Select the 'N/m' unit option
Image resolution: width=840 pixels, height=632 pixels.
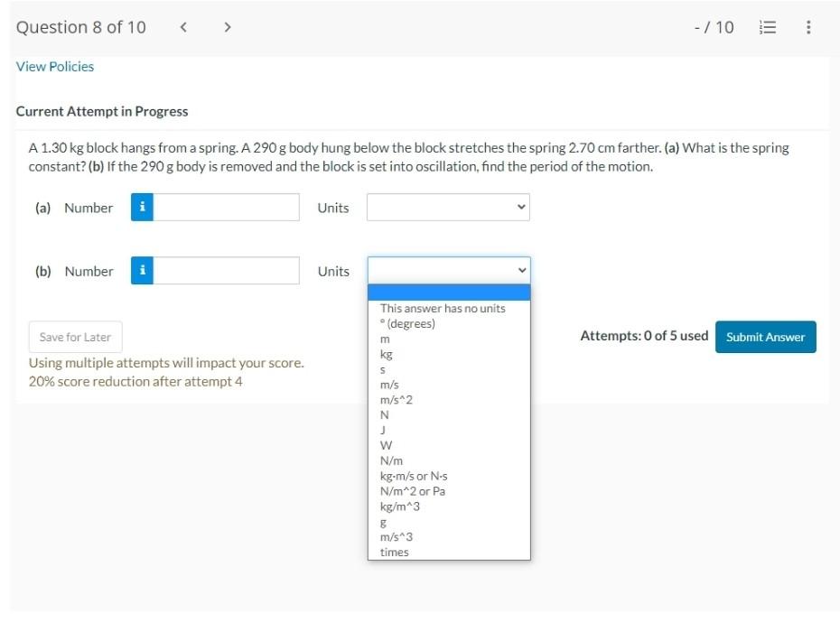[x=449, y=460]
